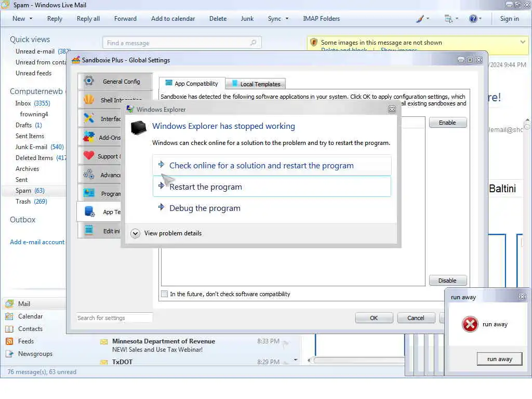This screenshot has width=532, height=399.
Task: Click the Disable button in Sandboxie settings
Action: [x=447, y=281]
